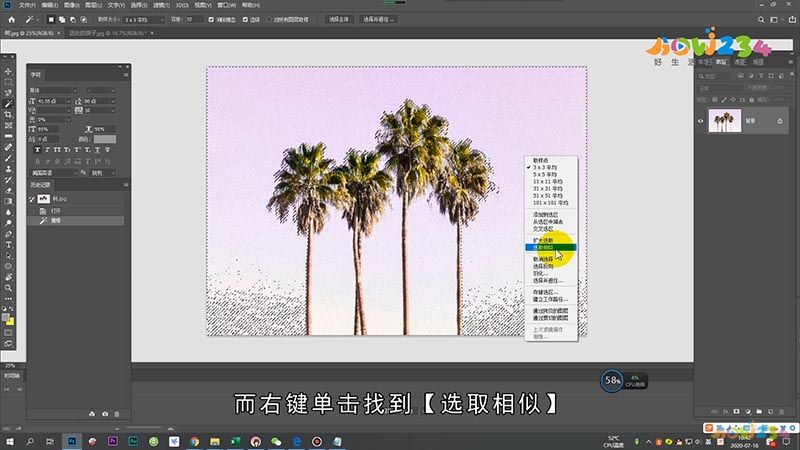Toggle history brush source for 树.jpg snapshot
800x450 pixels.
32,199
